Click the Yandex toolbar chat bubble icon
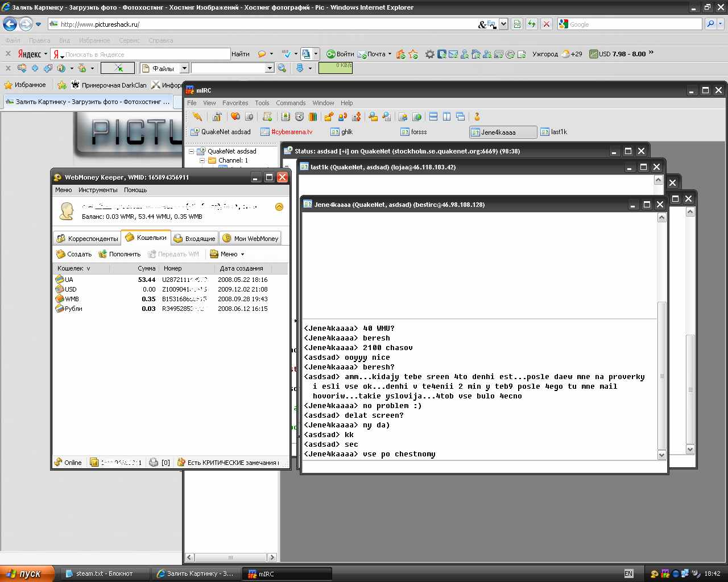 tap(262, 54)
